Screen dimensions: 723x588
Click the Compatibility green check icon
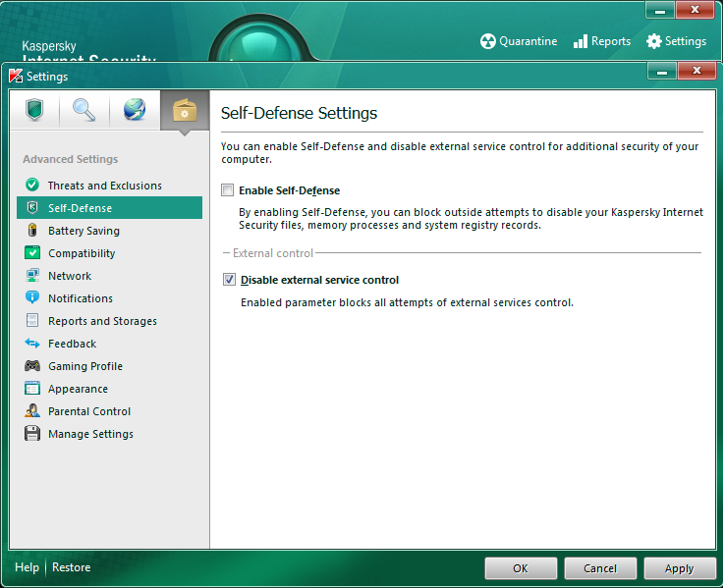pos(32,252)
